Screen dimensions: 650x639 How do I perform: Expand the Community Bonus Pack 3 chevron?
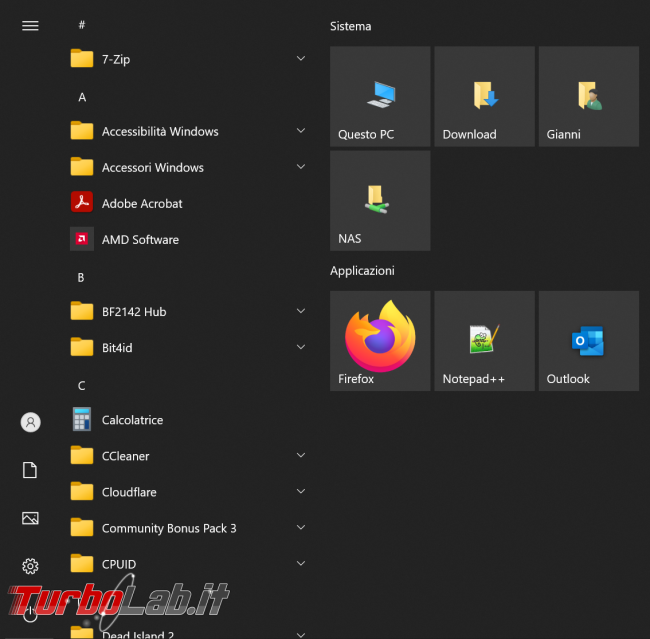(x=301, y=527)
